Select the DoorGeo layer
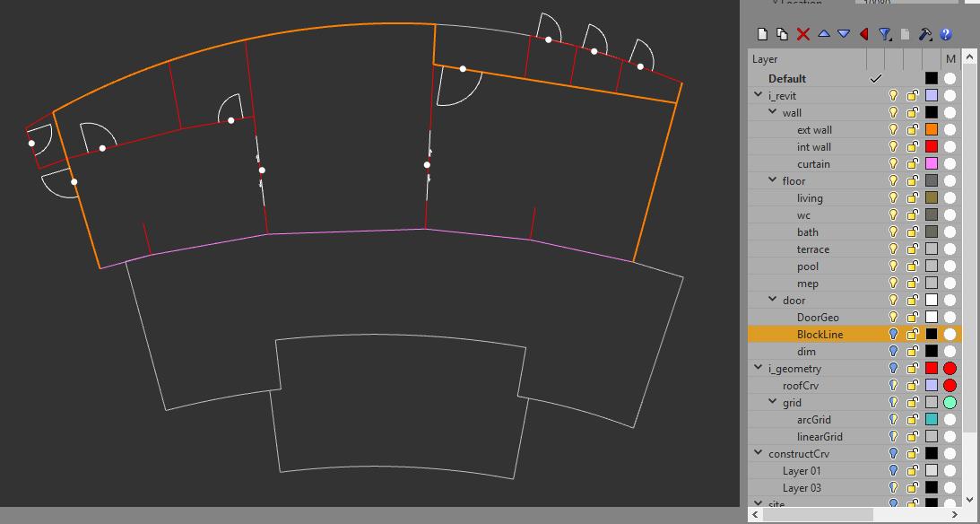The image size is (980, 524). 818,318
